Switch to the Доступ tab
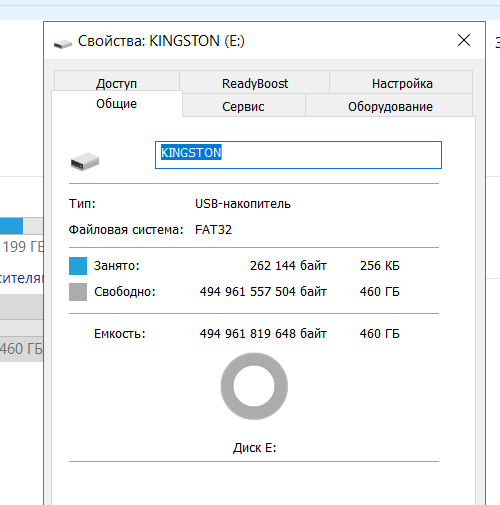The image size is (500, 505). 116,82
